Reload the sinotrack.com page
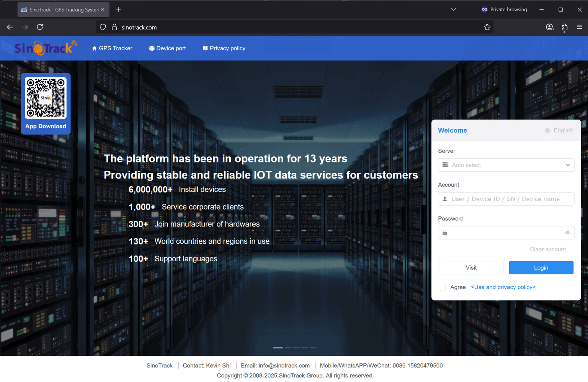Image resolution: width=588 pixels, height=382 pixels. tap(40, 27)
